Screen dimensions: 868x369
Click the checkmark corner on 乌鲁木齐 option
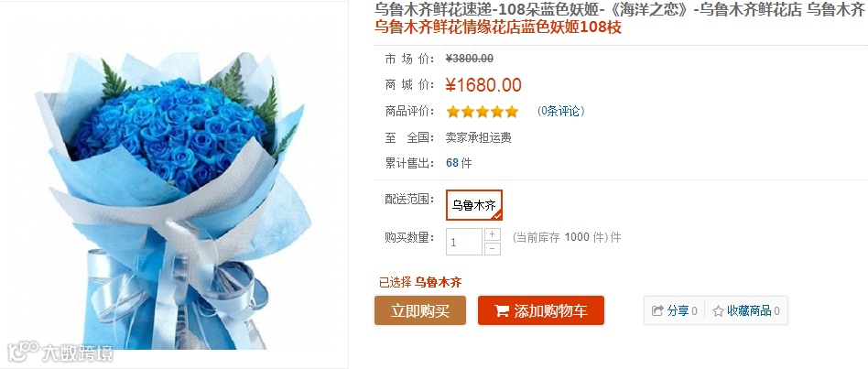(x=497, y=214)
